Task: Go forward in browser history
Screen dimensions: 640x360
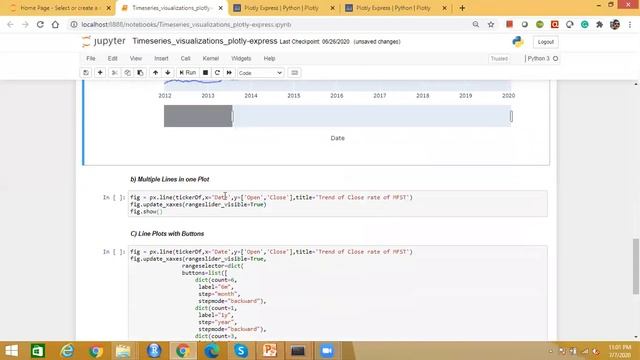Action: pyautogui.click(x=25, y=24)
